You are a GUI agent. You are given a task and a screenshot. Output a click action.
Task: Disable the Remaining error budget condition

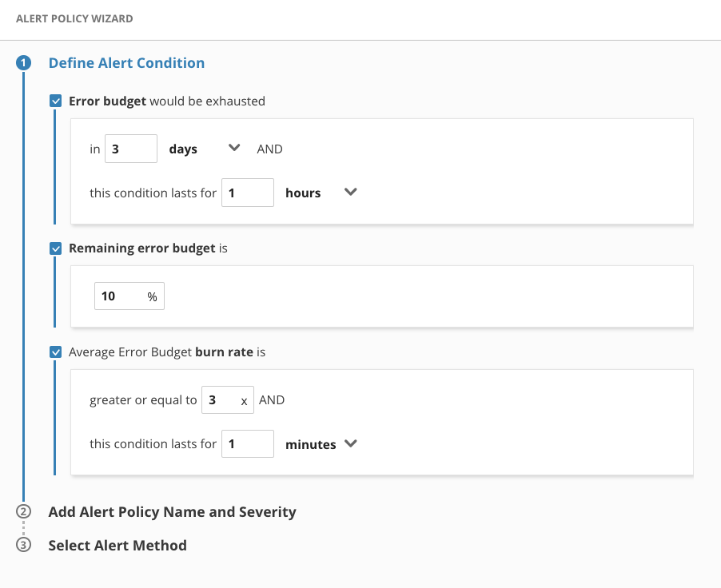coord(55,248)
